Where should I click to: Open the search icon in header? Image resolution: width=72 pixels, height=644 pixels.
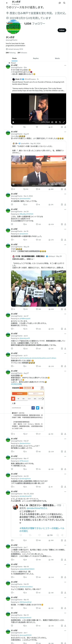pos(64,3)
